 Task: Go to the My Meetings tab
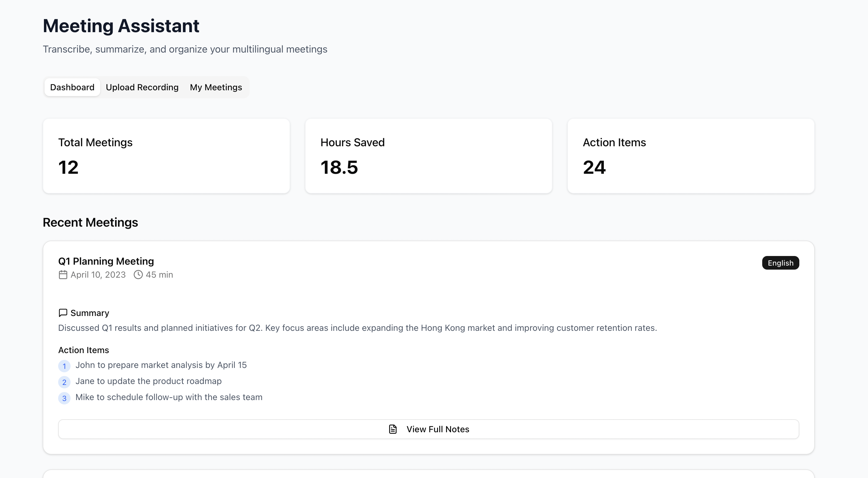[x=216, y=87]
